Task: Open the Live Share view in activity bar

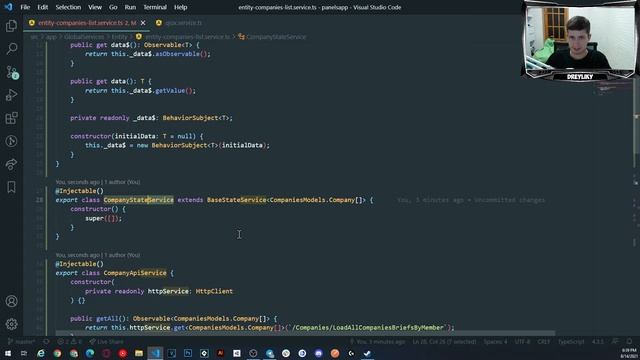Action: click(x=11, y=164)
